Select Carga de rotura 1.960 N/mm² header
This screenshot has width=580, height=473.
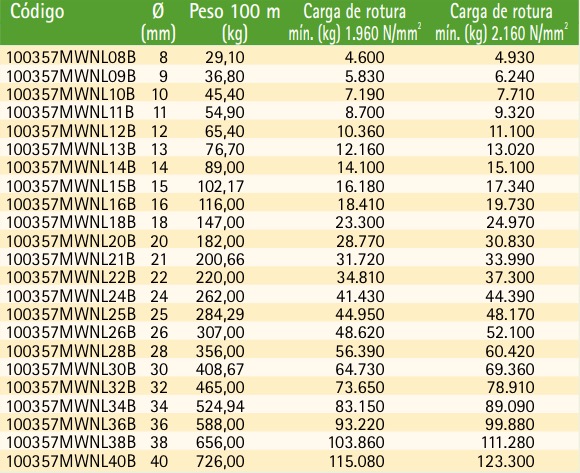click(354, 23)
